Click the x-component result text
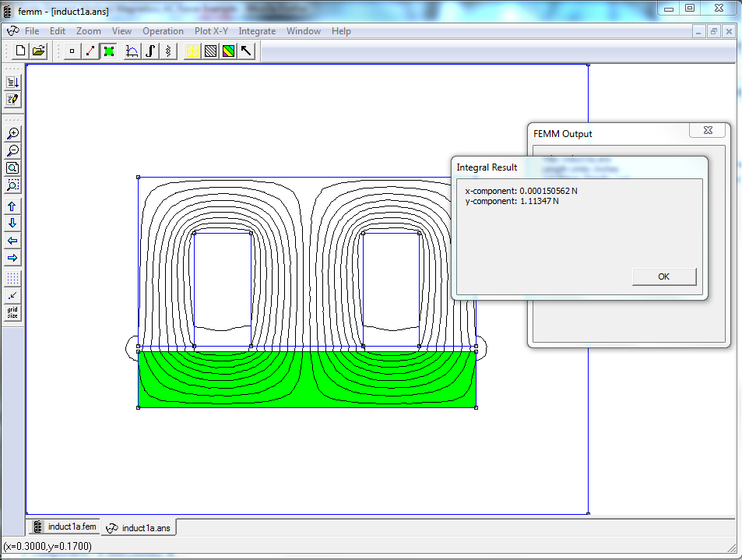Viewport: 742px width, 560px height. pos(521,191)
